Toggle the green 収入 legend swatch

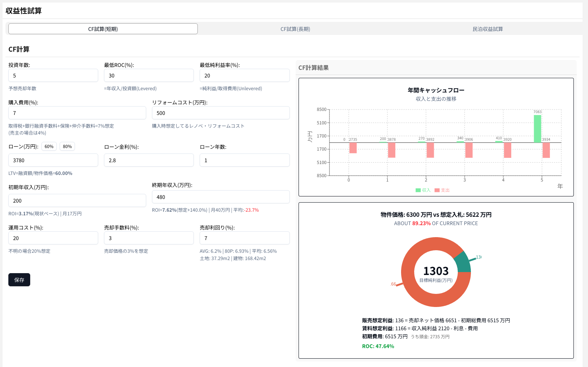tap(418, 190)
